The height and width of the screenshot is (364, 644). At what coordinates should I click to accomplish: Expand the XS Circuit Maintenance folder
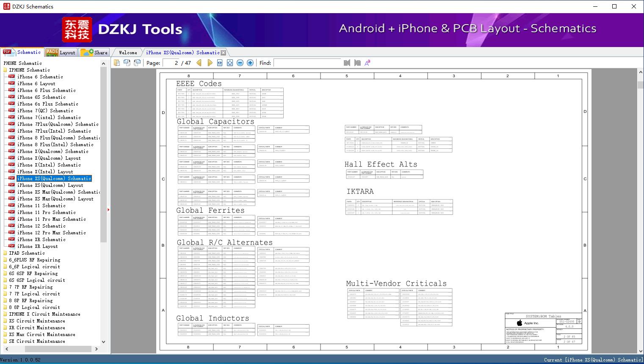click(x=37, y=321)
